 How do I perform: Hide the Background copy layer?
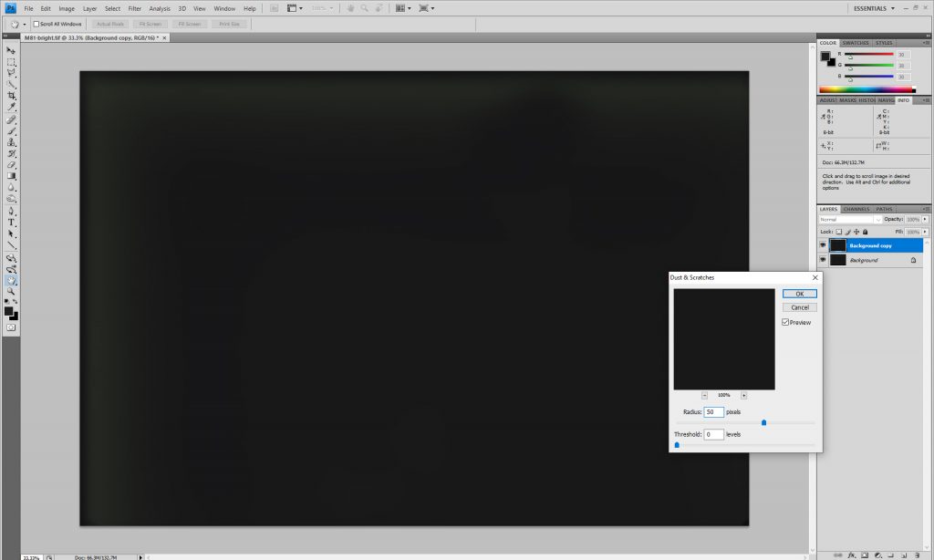coord(823,245)
